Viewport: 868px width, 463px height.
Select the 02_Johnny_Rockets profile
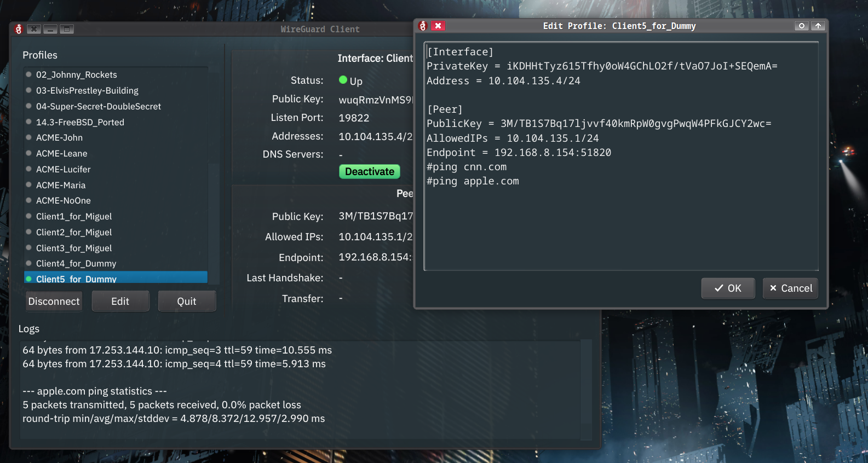(x=77, y=75)
